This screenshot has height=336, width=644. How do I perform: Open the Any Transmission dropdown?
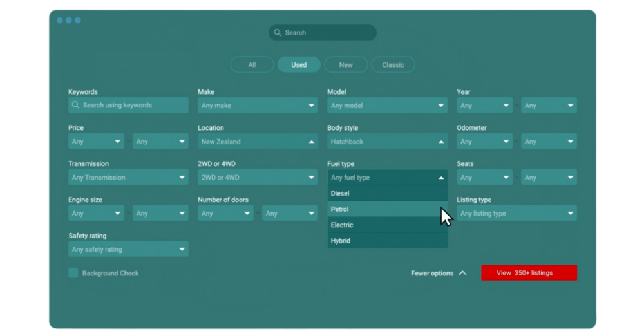[128, 178]
